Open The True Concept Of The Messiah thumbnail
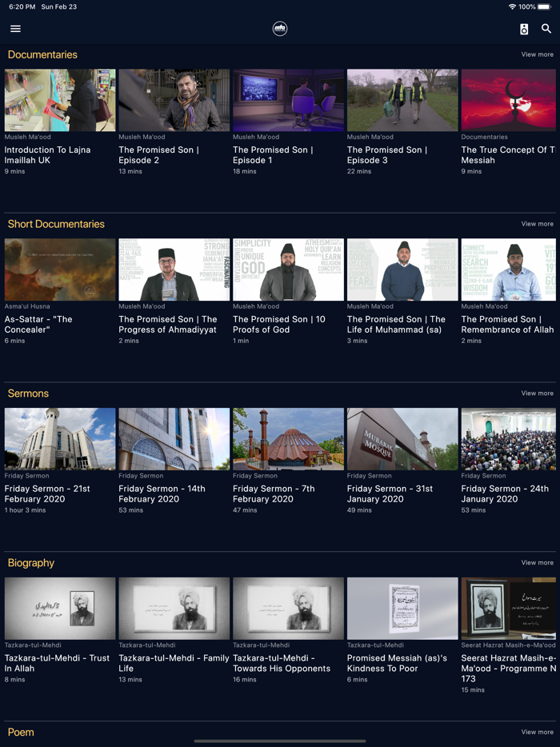Image resolution: width=560 pixels, height=747 pixels. point(509,100)
